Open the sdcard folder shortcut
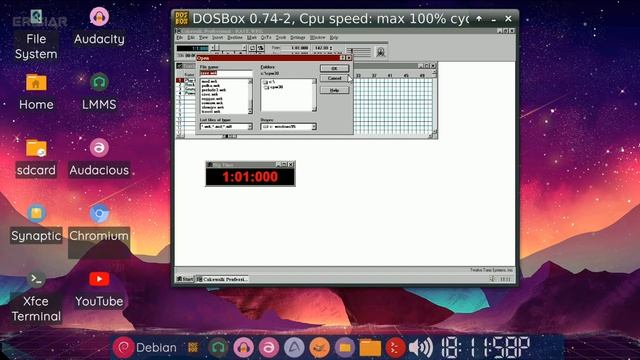The width and height of the screenshot is (640, 360). [36, 158]
